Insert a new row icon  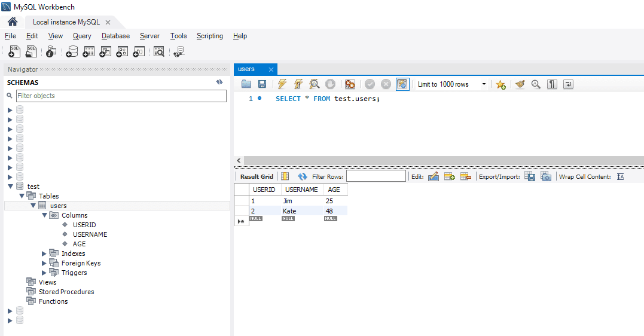449,176
